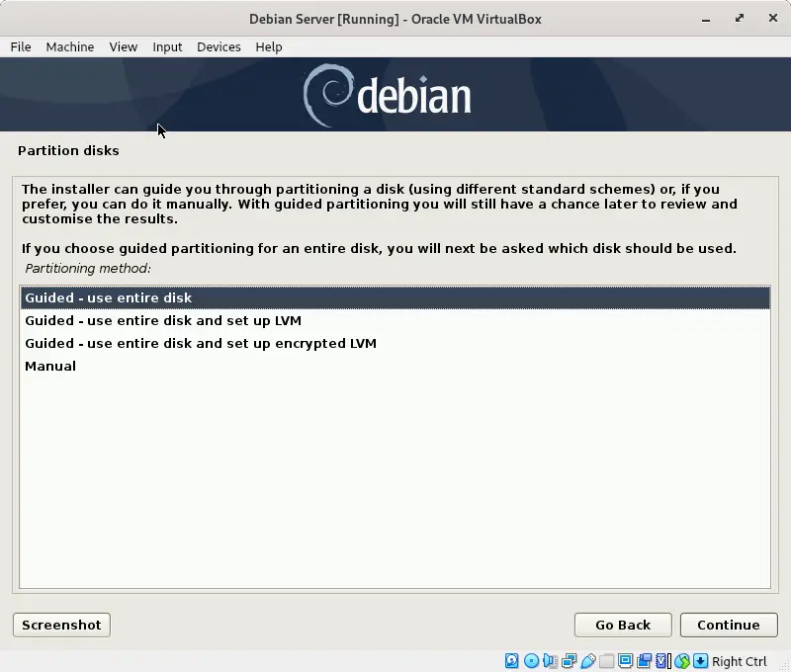Click the VirtualBox window title bar
This screenshot has width=791, height=672.
(395, 19)
